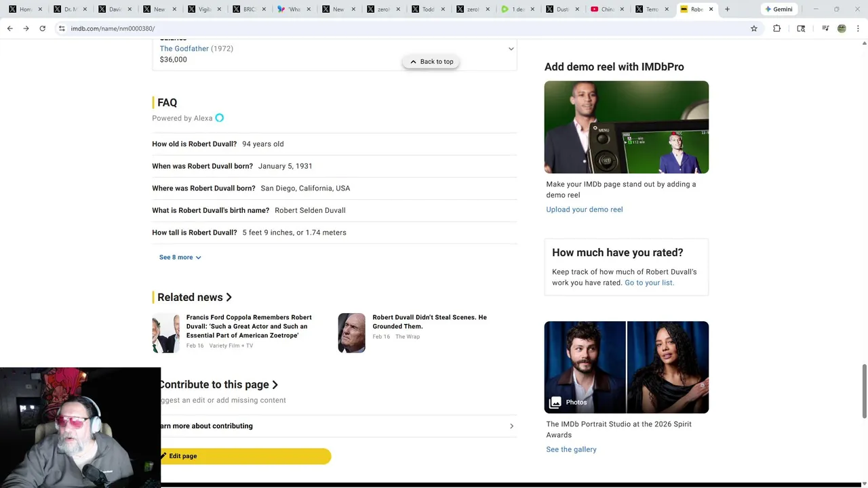Select 'How tall is Robert Duvall?' question
The height and width of the screenshot is (488, 868).
(195, 232)
